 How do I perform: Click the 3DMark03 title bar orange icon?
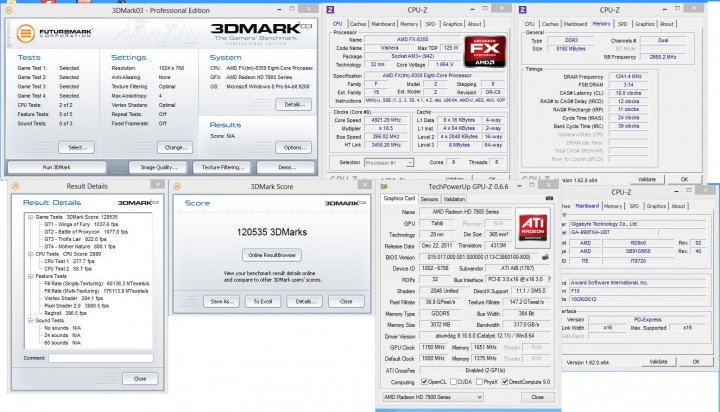pyautogui.click(x=9, y=10)
